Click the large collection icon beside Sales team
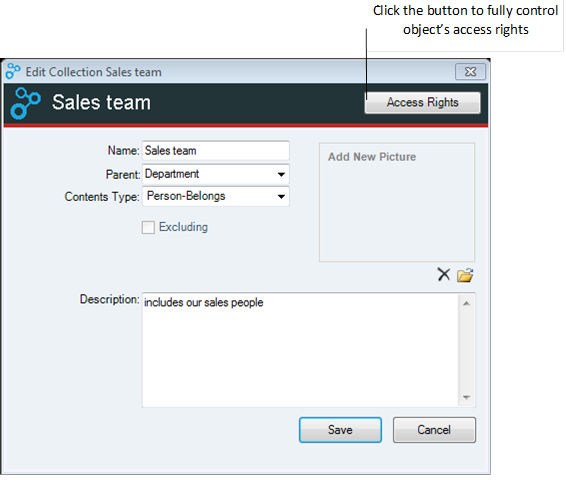The image size is (566, 490). click(x=25, y=103)
